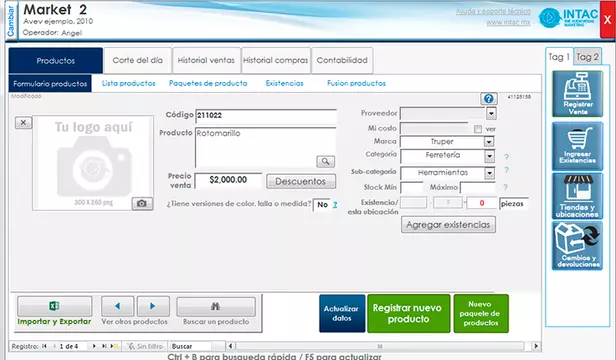Click the camera icon to add photo
The height and width of the screenshot is (360, 616).
(142, 203)
